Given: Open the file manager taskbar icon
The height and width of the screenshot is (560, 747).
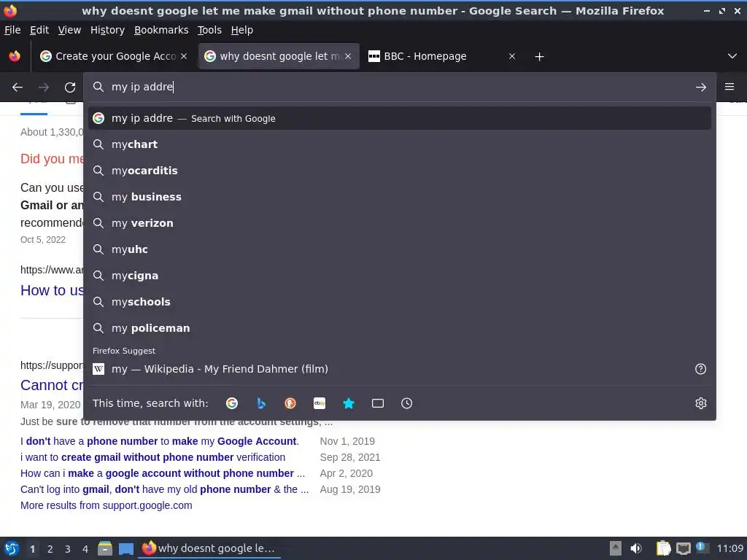Looking at the screenshot, I should click(x=105, y=548).
